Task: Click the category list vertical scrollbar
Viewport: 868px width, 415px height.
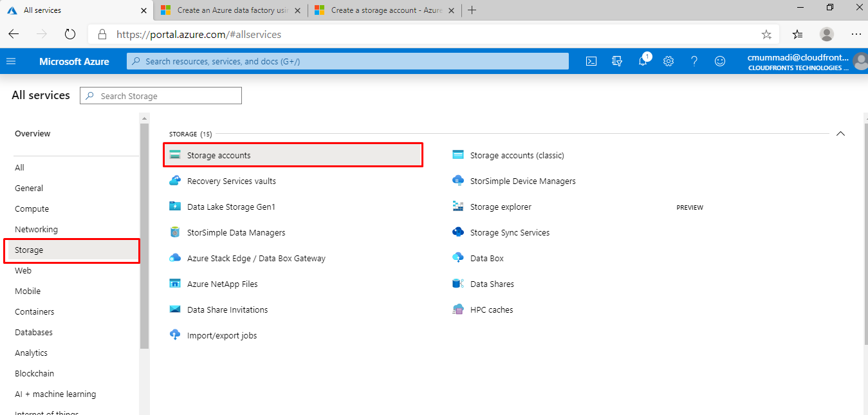Action: click(144, 235)
